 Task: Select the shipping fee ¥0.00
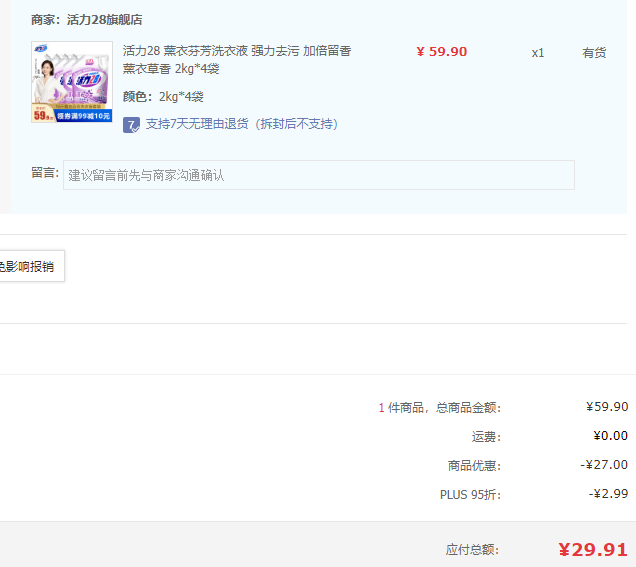611,436
